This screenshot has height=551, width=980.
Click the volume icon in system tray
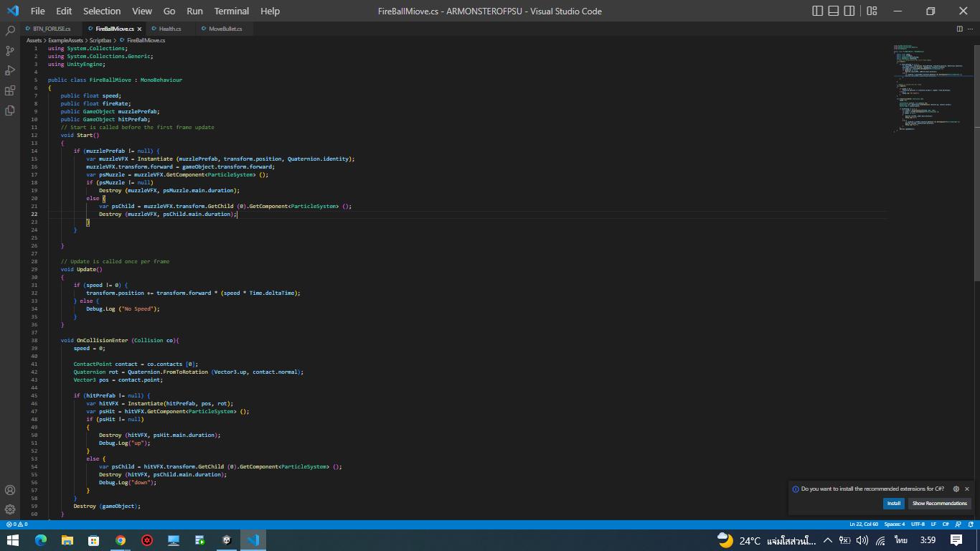(x=862, y=540)
